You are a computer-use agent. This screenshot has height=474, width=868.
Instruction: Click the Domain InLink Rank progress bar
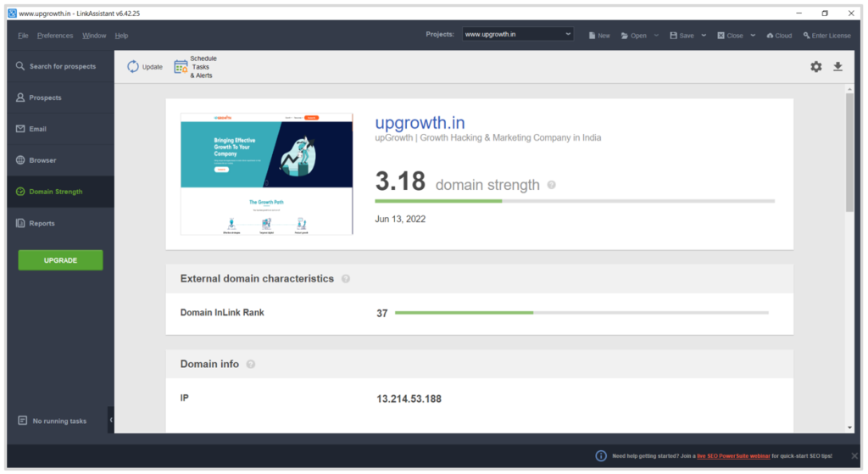581,313
